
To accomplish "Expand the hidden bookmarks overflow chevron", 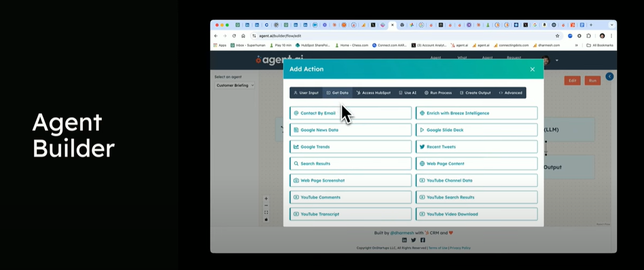I will pos(576,45).
